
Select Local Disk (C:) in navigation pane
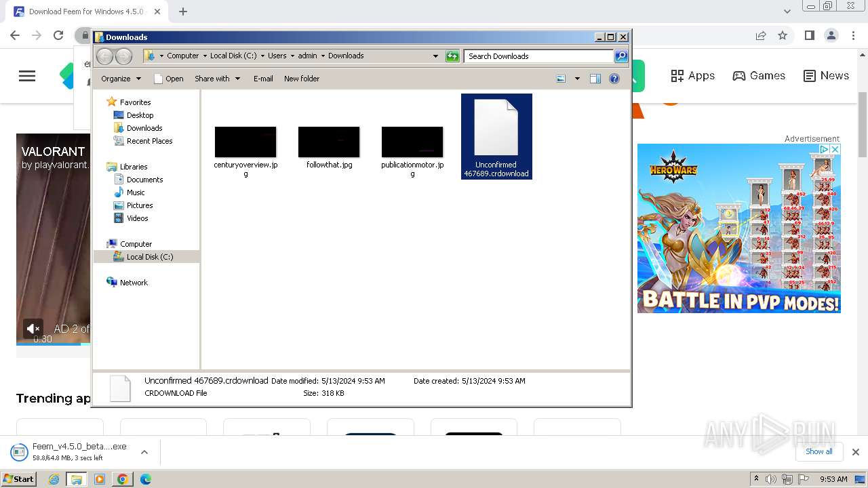pos(149,257)
